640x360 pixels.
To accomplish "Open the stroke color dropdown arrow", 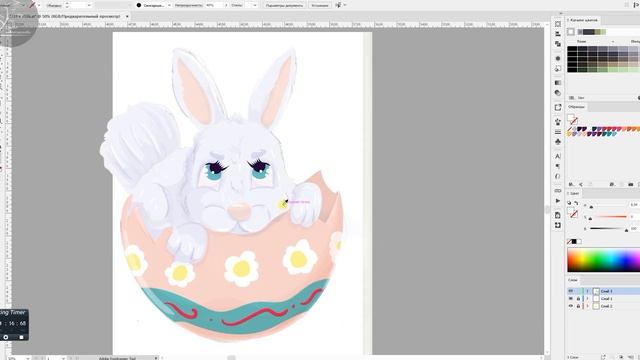I will click(39, 5).
